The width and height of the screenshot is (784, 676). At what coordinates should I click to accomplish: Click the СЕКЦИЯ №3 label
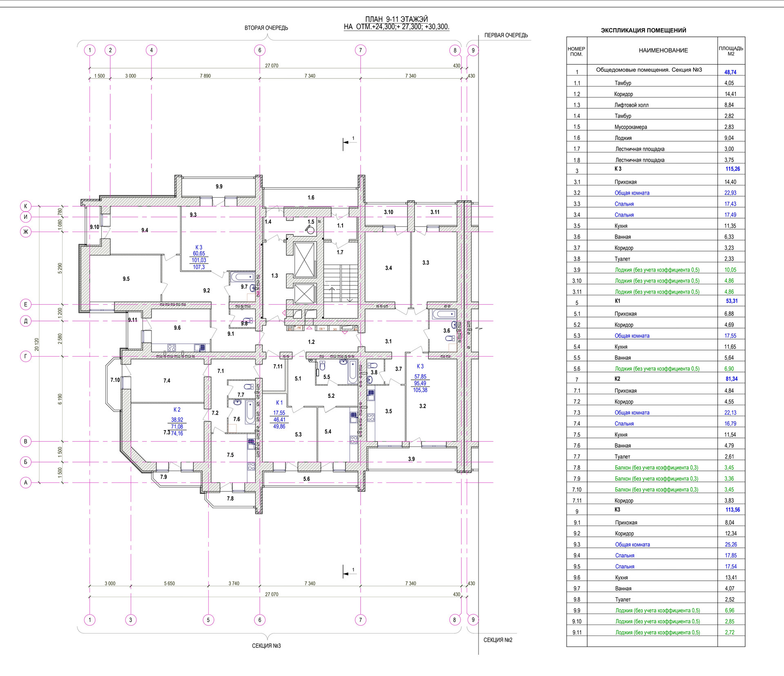pyautogui.click(x=266, y=646)
